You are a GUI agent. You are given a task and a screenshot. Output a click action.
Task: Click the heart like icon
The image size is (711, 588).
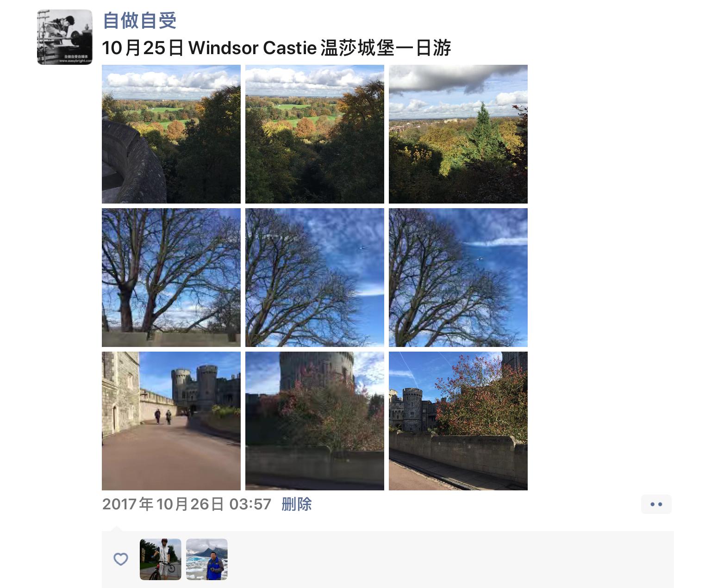tap(121, 559)
